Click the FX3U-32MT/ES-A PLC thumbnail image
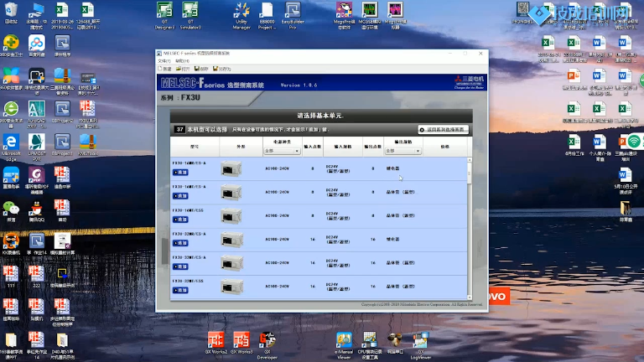The height and width of the screenshot is (362, 644). (x=232, y=263)
